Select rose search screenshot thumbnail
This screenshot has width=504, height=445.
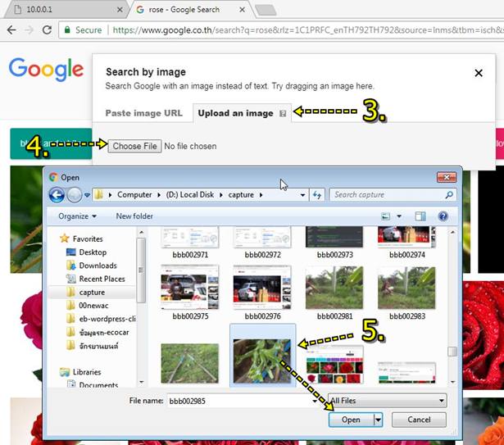point(334,365)
